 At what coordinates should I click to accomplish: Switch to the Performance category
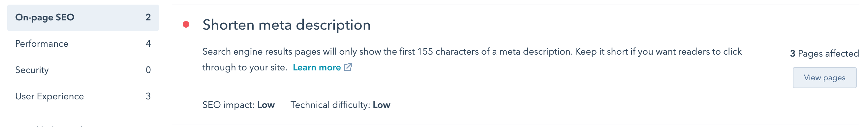coord(83,44)
